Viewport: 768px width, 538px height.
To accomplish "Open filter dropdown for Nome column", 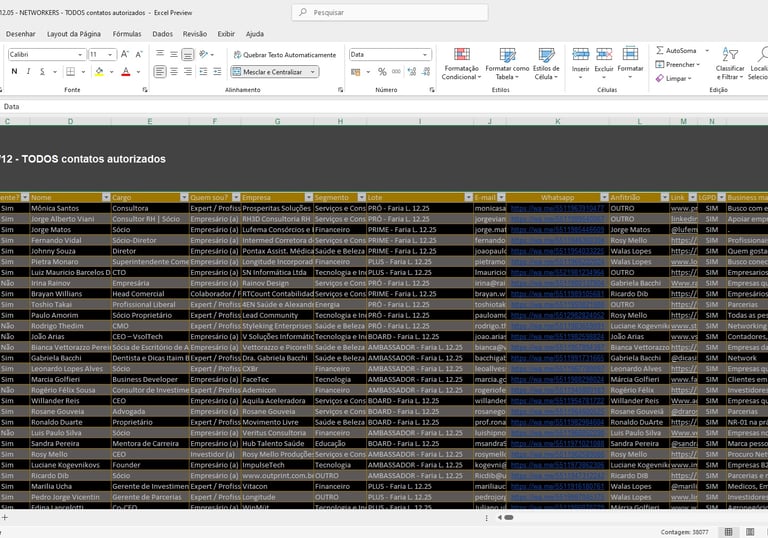I will coord(106,197).
